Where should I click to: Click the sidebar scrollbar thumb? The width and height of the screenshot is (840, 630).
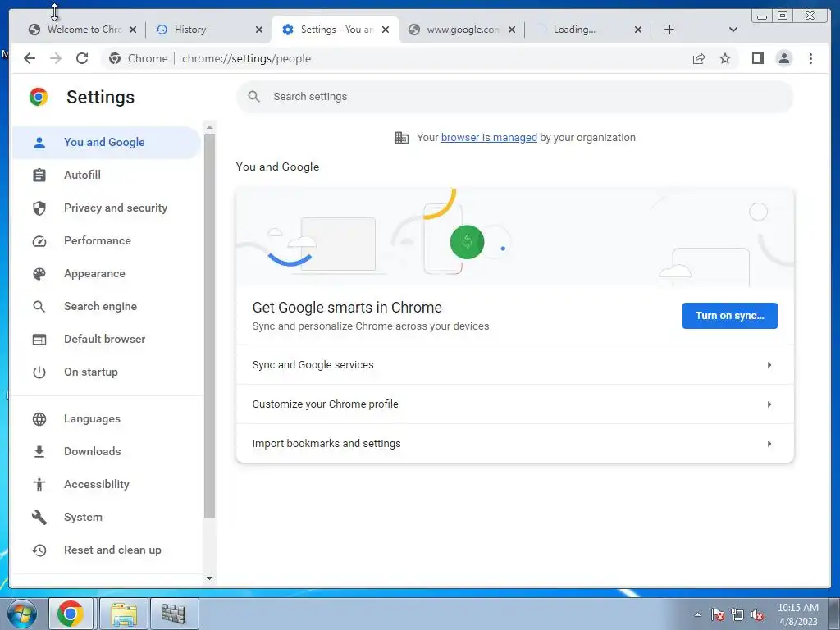[x=209, y=326]
